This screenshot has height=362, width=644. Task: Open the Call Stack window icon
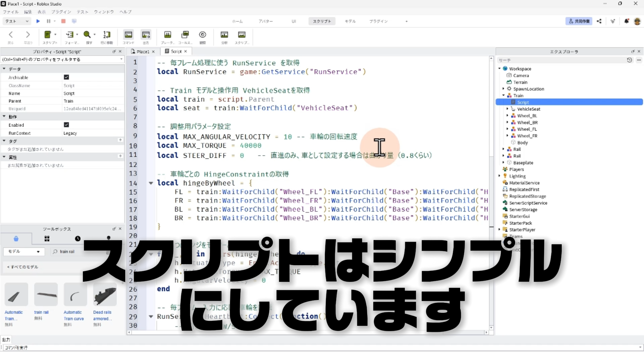tap(185, 35)
